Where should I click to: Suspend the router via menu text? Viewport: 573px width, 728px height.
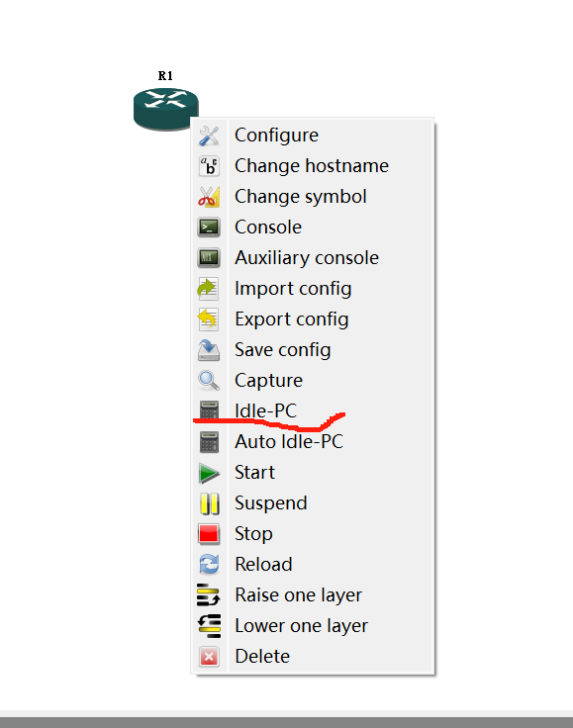tap(271, 503)
